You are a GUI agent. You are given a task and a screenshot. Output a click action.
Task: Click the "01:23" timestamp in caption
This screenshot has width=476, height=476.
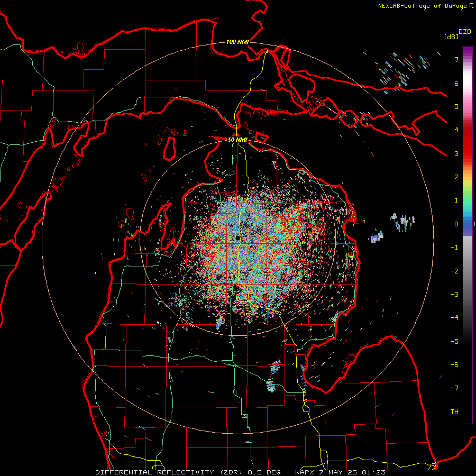(x=374, y=472)
